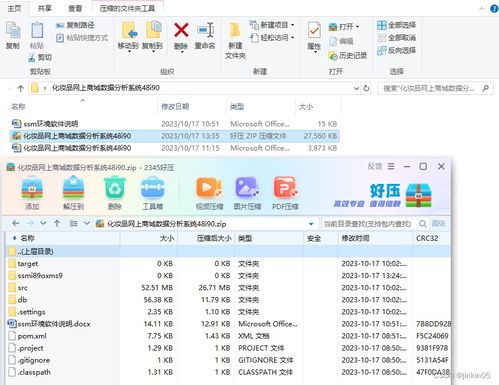Sort by CRC32 column in 好压
This screenshot has width=499, height=385.
point(427,238)
